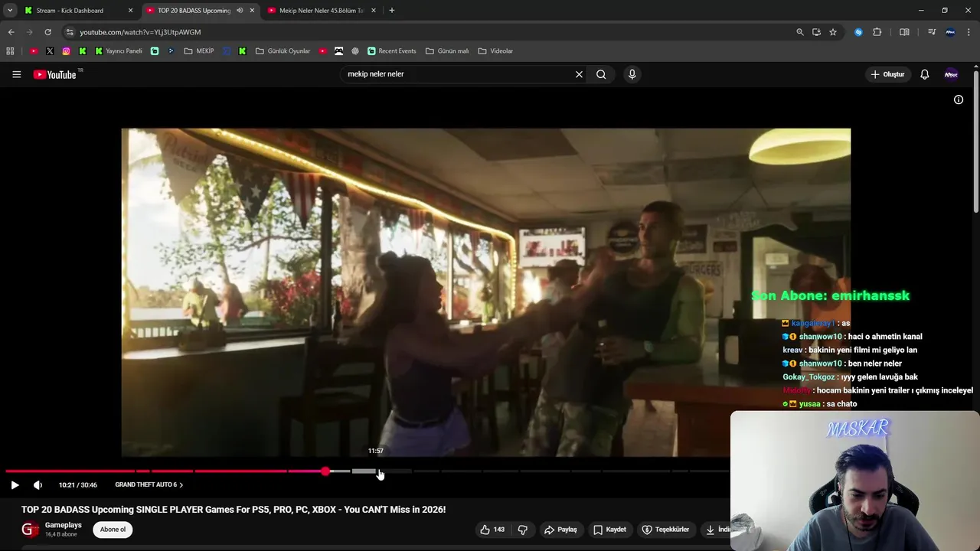Dislike the video

[523, 530]
